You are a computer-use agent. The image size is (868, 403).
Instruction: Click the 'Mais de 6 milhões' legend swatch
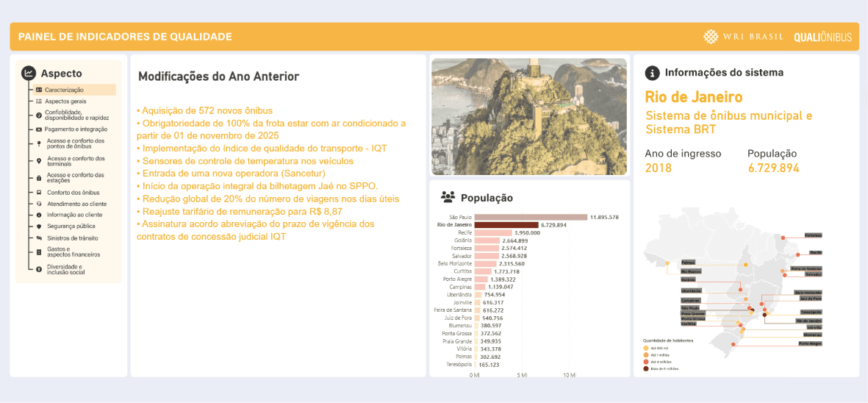click(645, 368)
